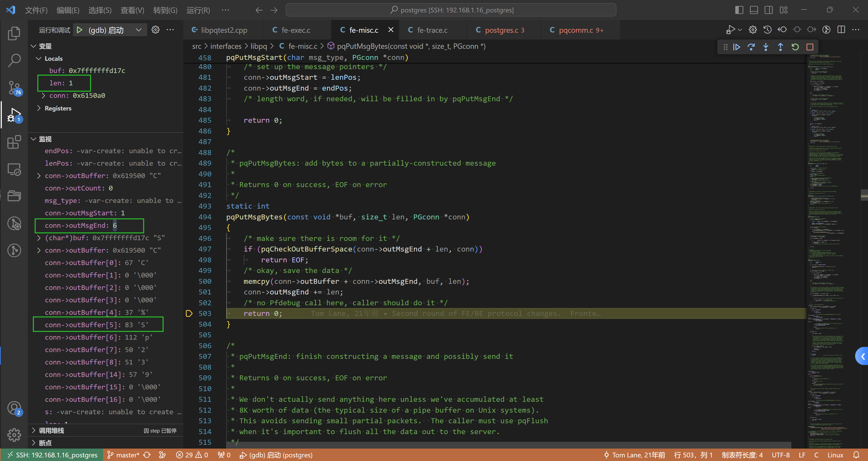Open the Remote Explorer view
This screenshot has width=868, height=461.
point(14,169)
